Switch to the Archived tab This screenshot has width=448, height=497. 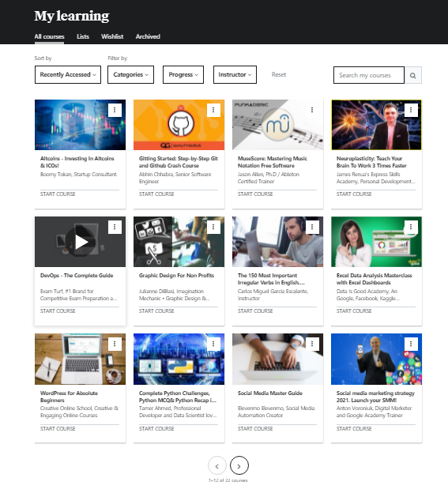click(x=148, y=37)
